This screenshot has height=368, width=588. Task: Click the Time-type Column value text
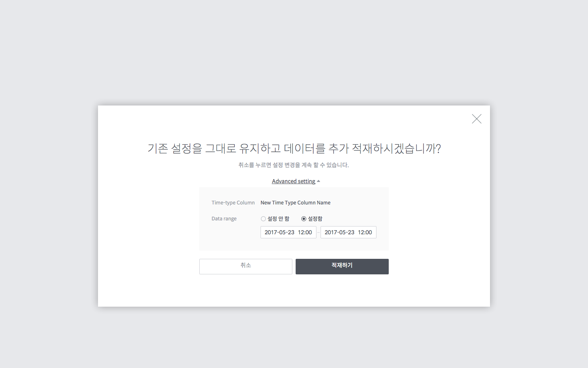click(x=295, y=202)
